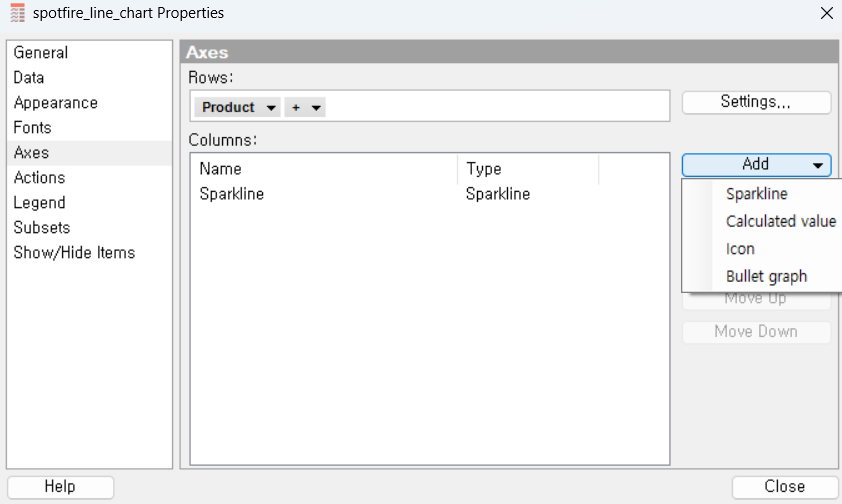
Task: Choose Icon from the Add menu
Action: pos(740,249)
